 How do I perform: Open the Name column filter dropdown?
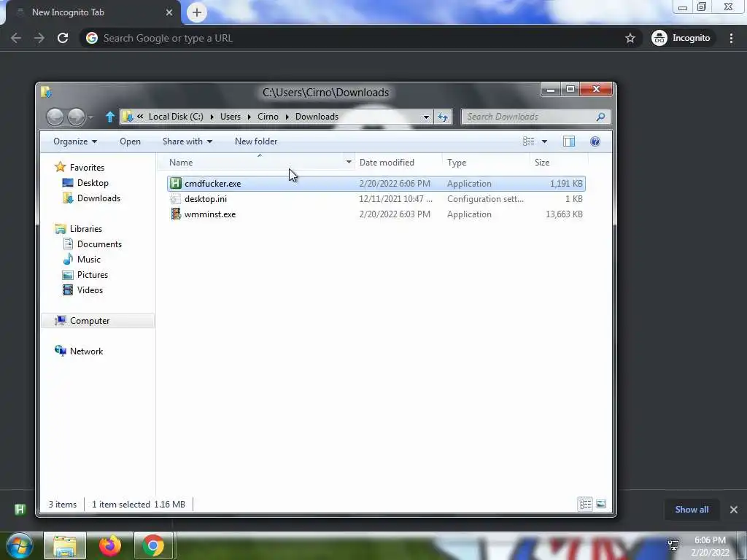pos(349,163)
